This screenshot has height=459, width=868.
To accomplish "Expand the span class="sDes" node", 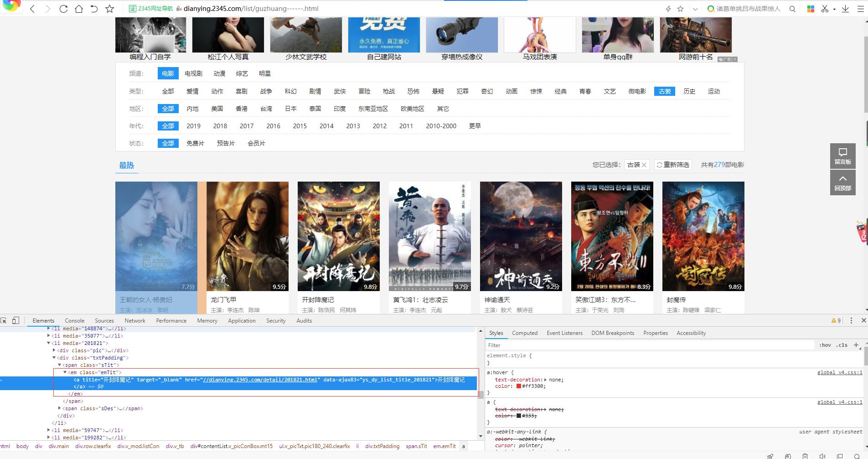I will click(x=60, y=408).
